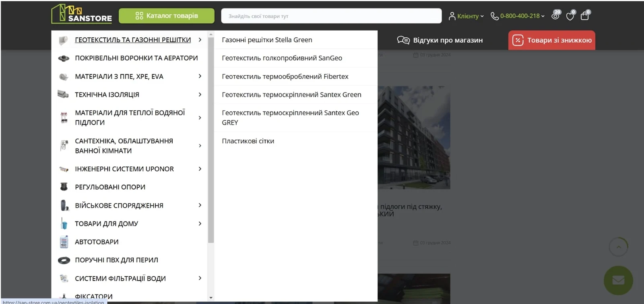The height and width of the screenshot is (304, 644).
Task: Click the Сантехніка shower icon
Action: tap(64, 146)
